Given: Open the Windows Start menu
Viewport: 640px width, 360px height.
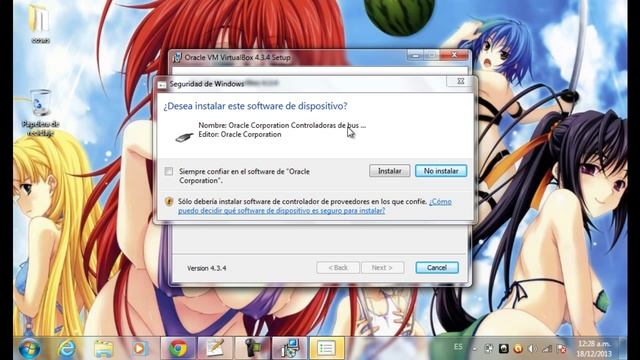Looking at the screenshot, I should pos(29,349).
